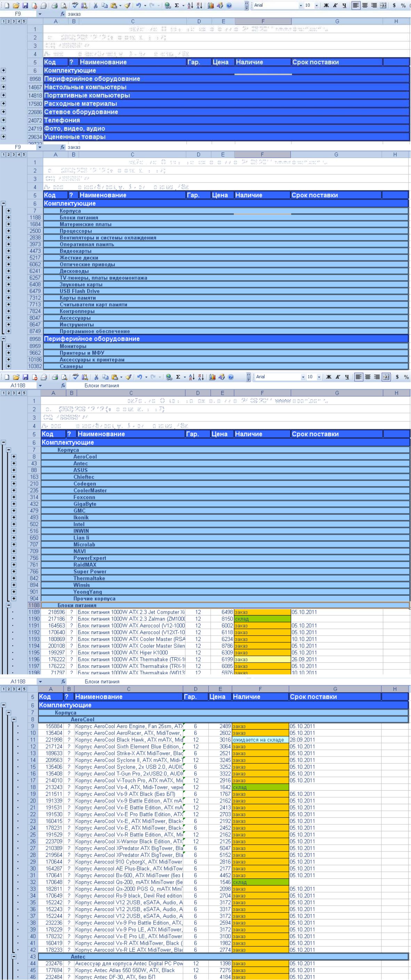Redo arrow in the toolbar above A1188 box
411x980 pixels.
pyautogui.click(x=153, y=377)
